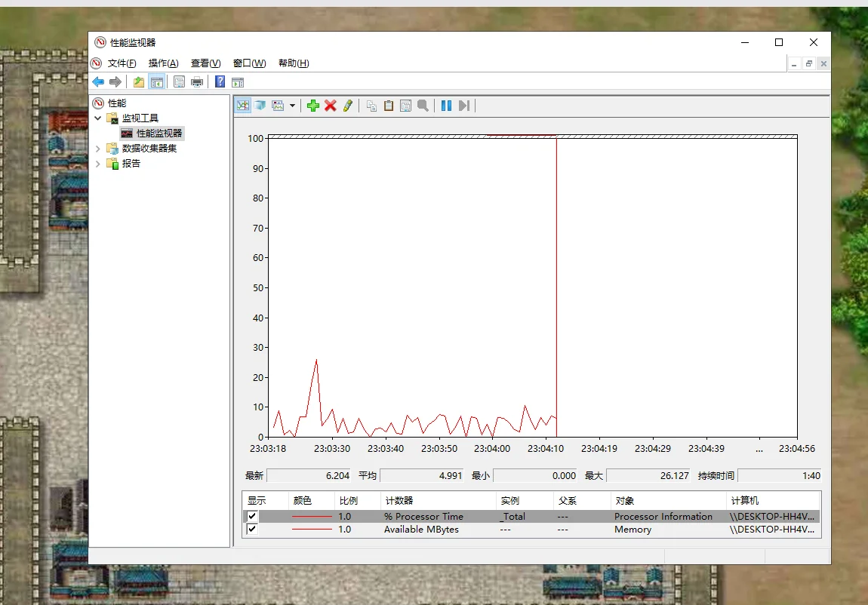This screenshot has width=868, height=605.
Task: Select 性能监视器 in the tree
Action: pyautogui.click(x=159, y=134)
